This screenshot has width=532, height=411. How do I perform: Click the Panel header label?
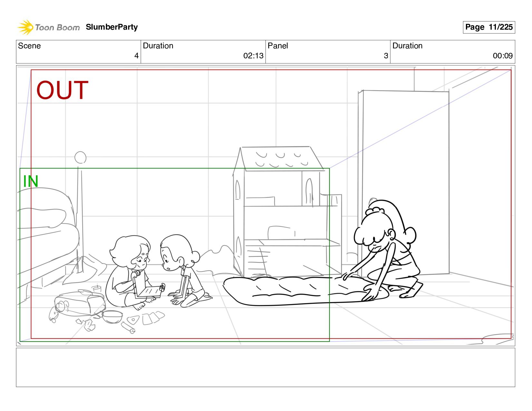(x=278, y=46)
